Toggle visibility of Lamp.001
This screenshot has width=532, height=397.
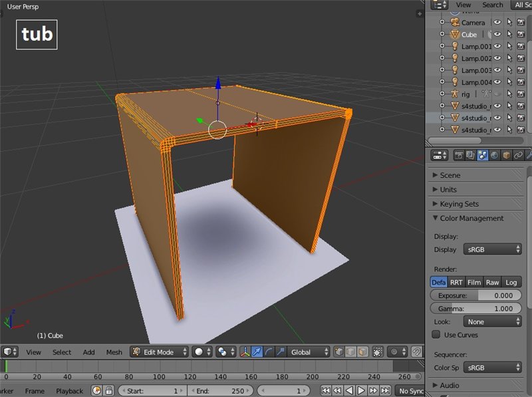(497, 47)
